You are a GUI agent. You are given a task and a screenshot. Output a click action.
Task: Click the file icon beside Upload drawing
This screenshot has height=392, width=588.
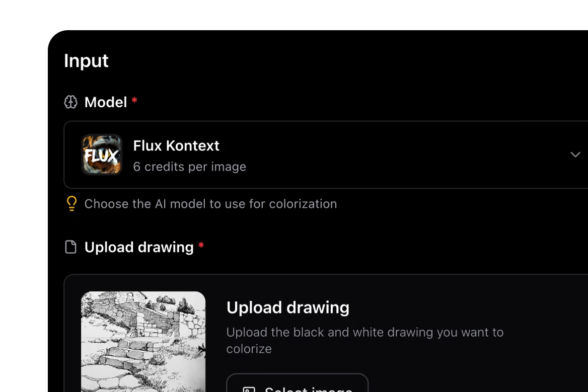pos(71,247)
